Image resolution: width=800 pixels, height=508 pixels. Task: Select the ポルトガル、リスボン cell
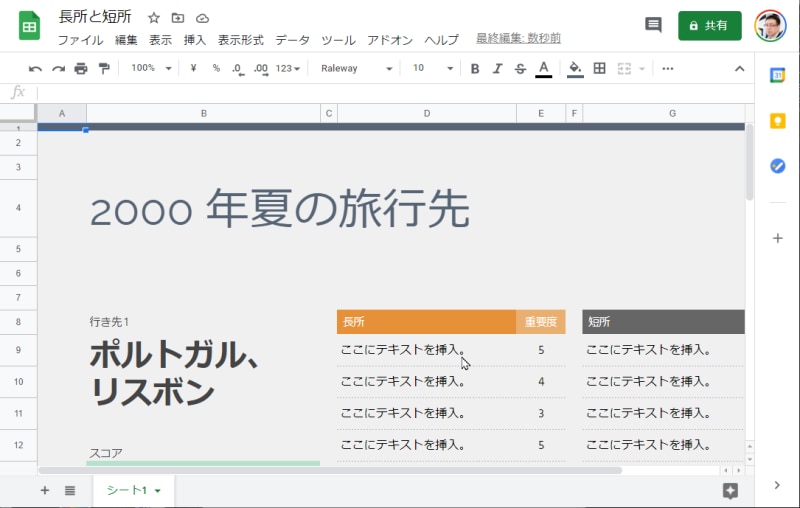pyautogui.click(x=174, y=373)
